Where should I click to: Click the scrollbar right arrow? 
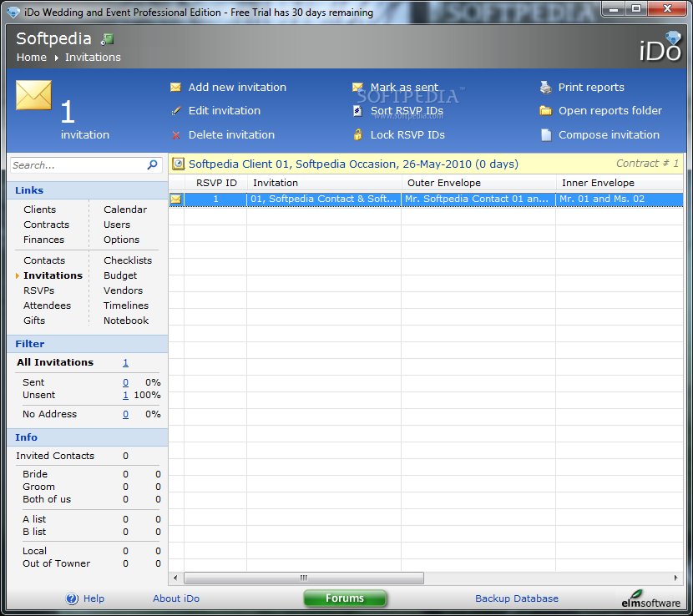click(x=675, y=578)
